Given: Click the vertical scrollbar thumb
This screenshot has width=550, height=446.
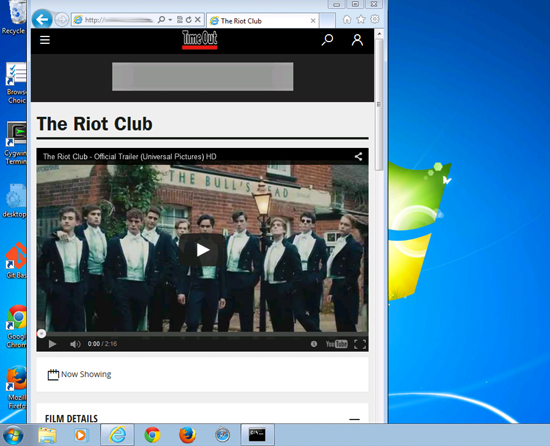Looking at the screenshot, I should 379,104.
